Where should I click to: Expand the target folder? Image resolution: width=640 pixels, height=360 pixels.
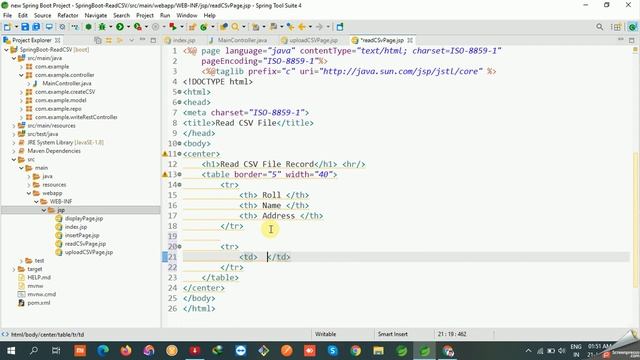[x=14, y=269]
